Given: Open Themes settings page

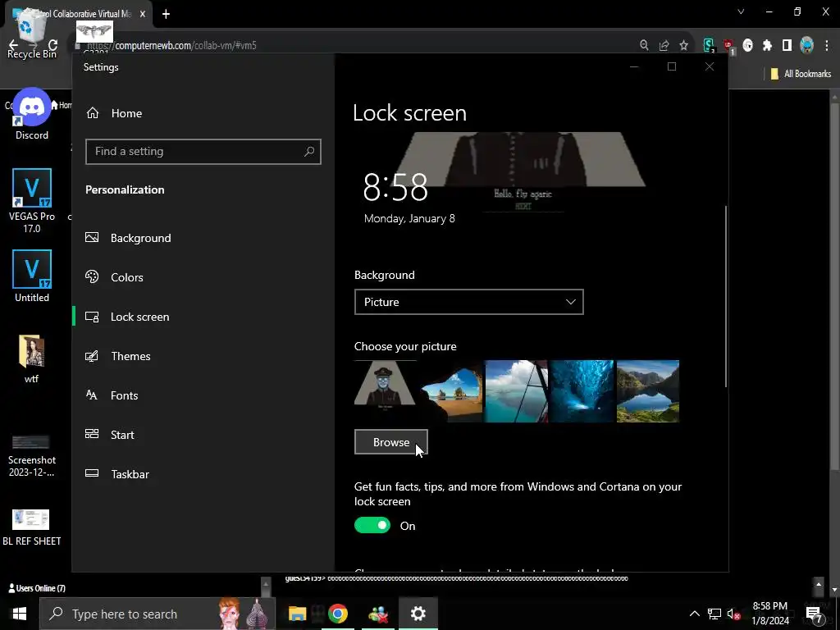Looking at the screenshot, I should click(x=118, y=356).
